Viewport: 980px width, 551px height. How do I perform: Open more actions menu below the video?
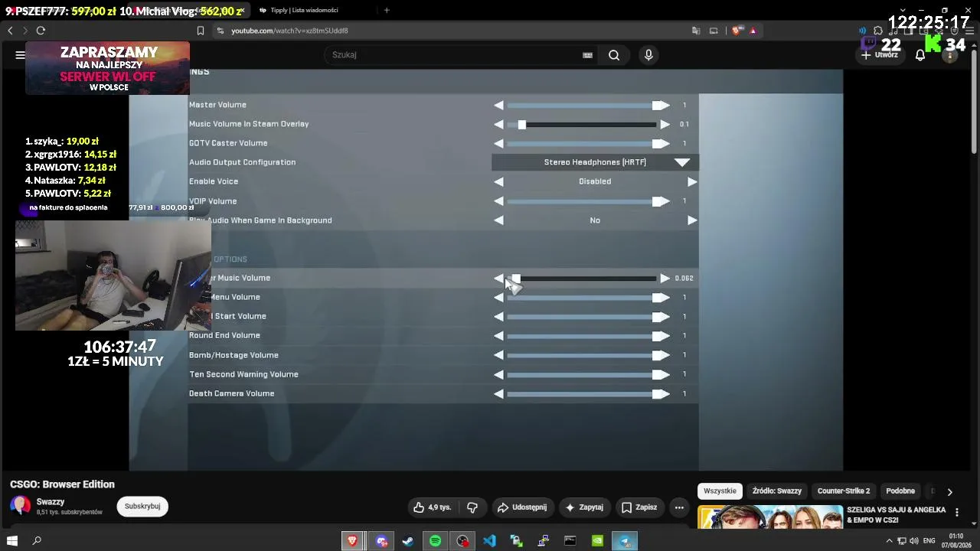click(679, 507)
